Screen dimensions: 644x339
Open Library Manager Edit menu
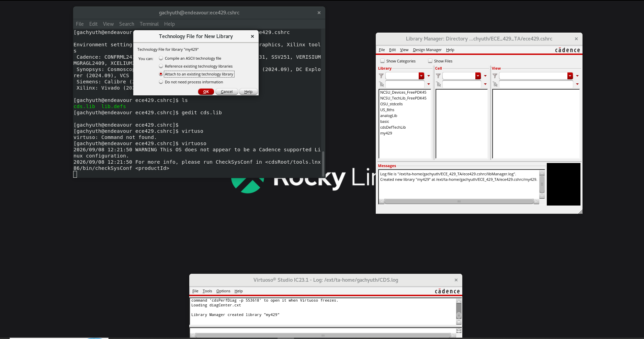pyautogui.click(x=392, y=50)
